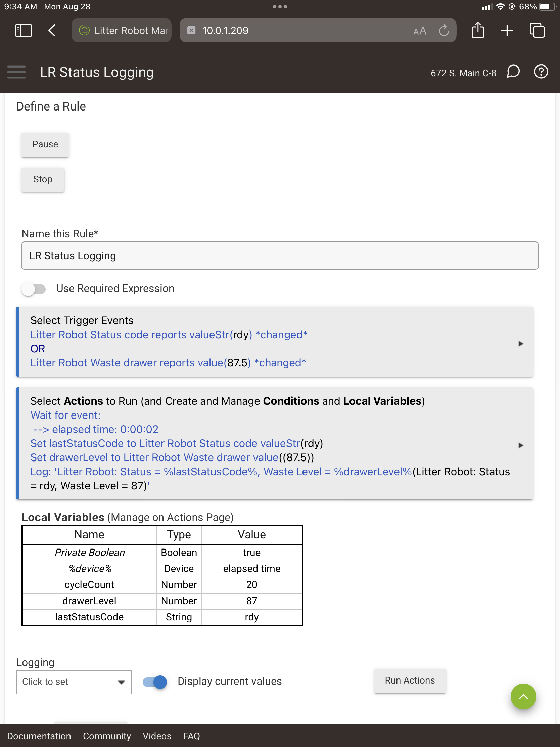560x747 pixels.
Task: Click the %device% table cell
Action: coord(89,569)
